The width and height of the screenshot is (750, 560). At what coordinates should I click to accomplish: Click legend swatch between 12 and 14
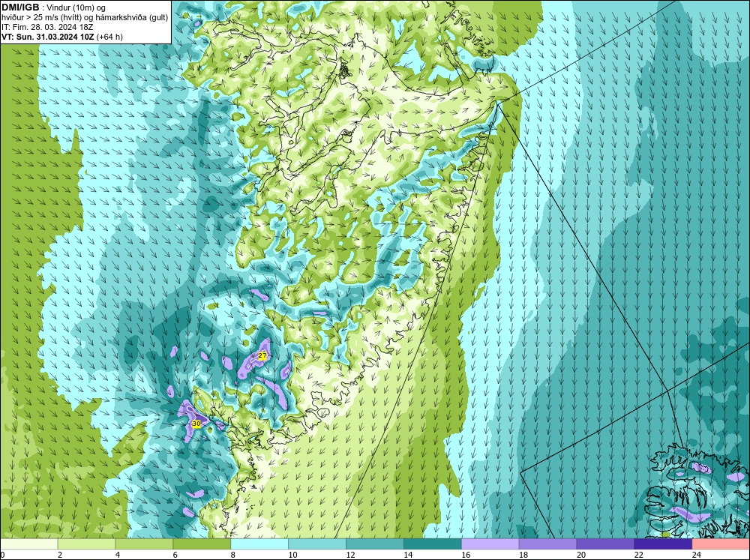click(374, 544)
